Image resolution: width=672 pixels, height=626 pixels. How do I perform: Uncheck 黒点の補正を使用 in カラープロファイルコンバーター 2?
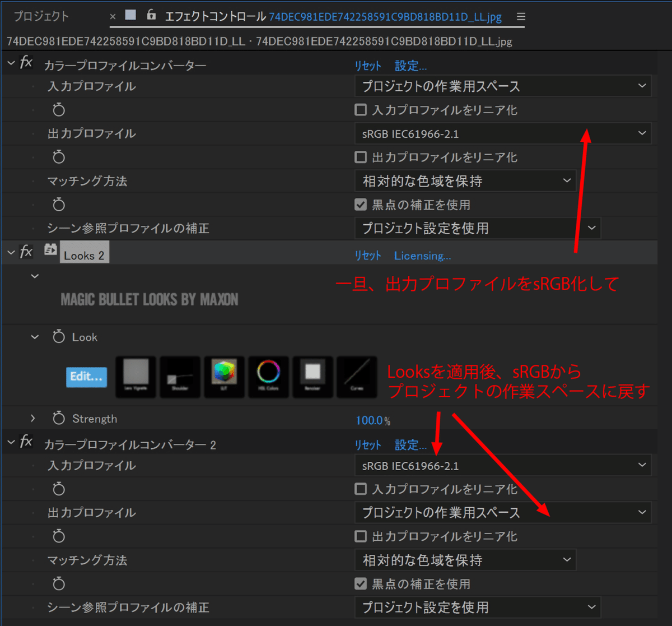click(x=361, y=583)
